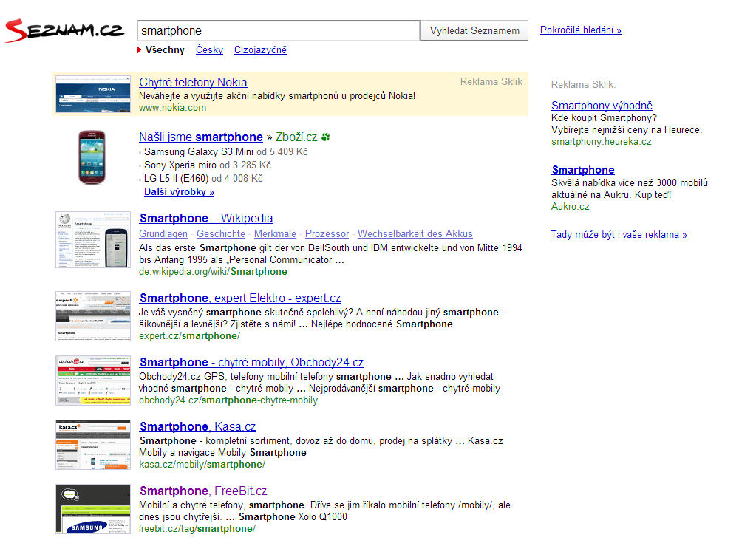Click the Nokia ad thumbnail image
The width and height of the screenshot is (756, 543).
(x=93, y=94)
